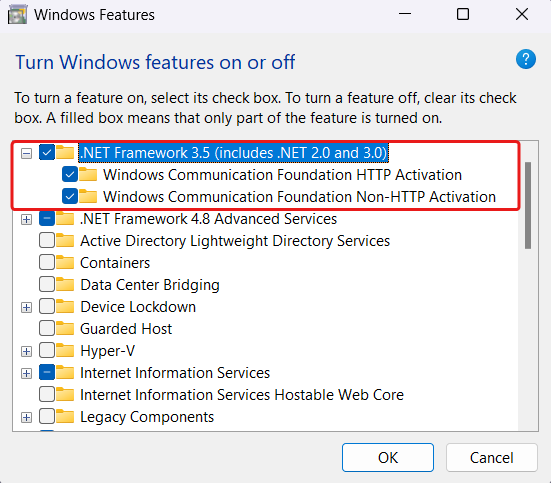The width and height of the screenshot is (551, 483).
Task: Click the Containers folder icon
Action: click(65, 263)
